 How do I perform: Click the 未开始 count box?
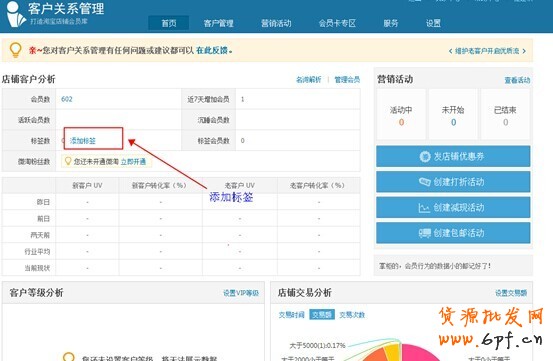[x=453, y=114]
